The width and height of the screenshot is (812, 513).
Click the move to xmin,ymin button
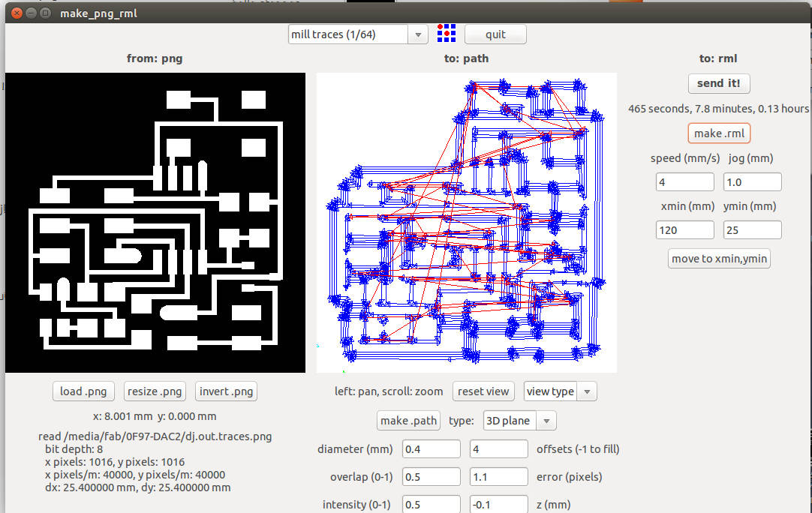719,258
